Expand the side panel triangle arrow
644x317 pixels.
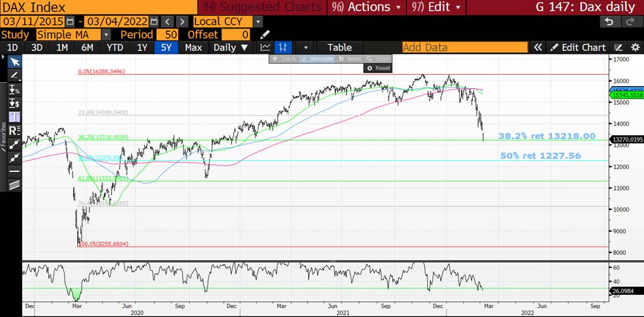click(x=4, y=58)
